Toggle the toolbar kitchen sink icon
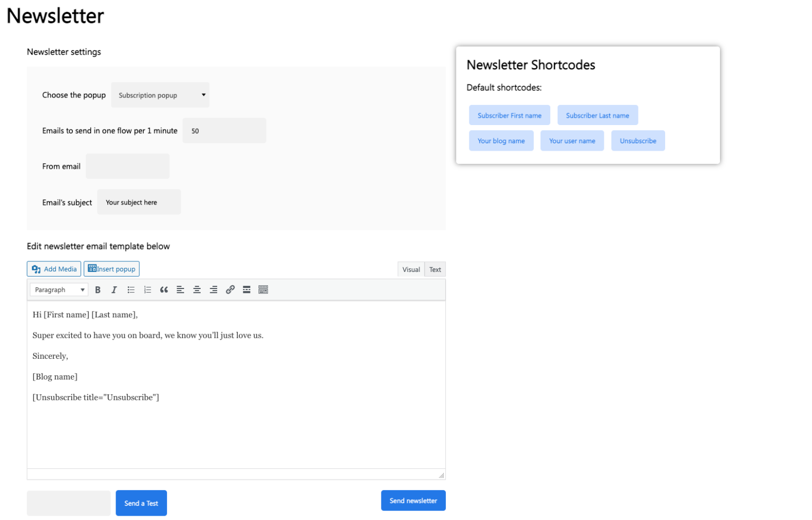 263,290
